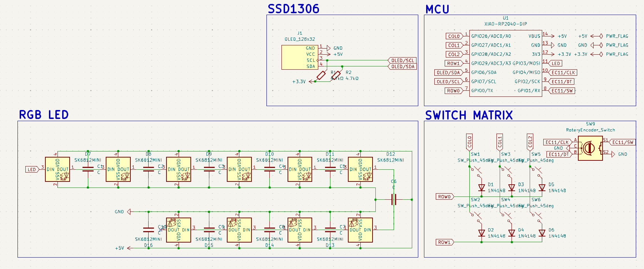
Task: Select the D7 SK6812MINI LED symbol
Action: click(x=57, y=169)
